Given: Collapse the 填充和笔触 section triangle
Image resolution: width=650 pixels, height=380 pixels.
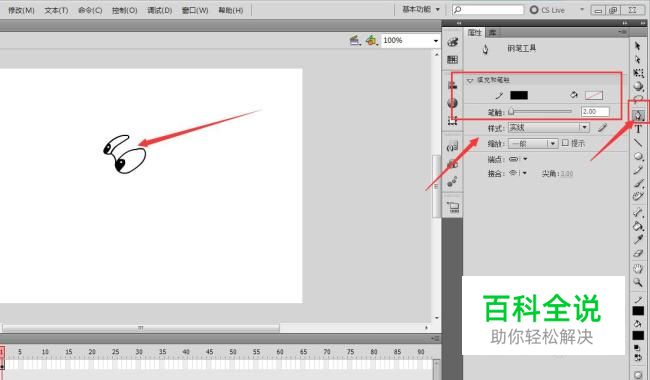Looking at the screenshot, I should tap(470, 80).
